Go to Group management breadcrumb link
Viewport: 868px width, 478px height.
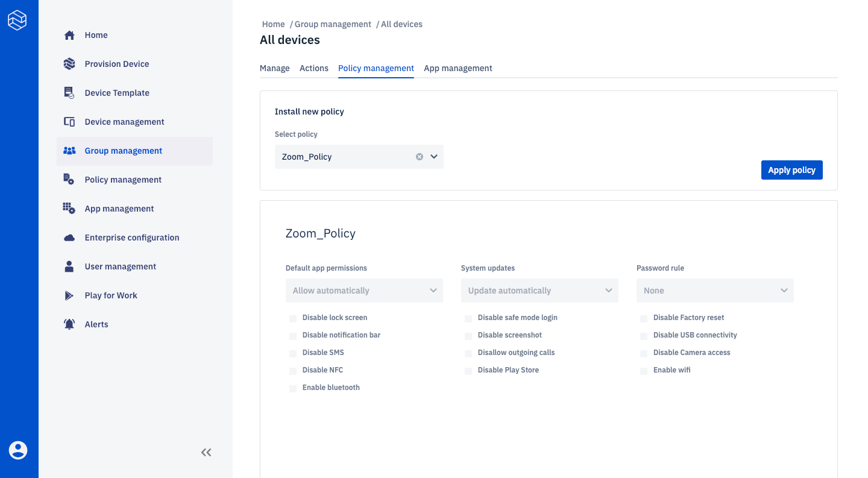click(x=333, y=24)
